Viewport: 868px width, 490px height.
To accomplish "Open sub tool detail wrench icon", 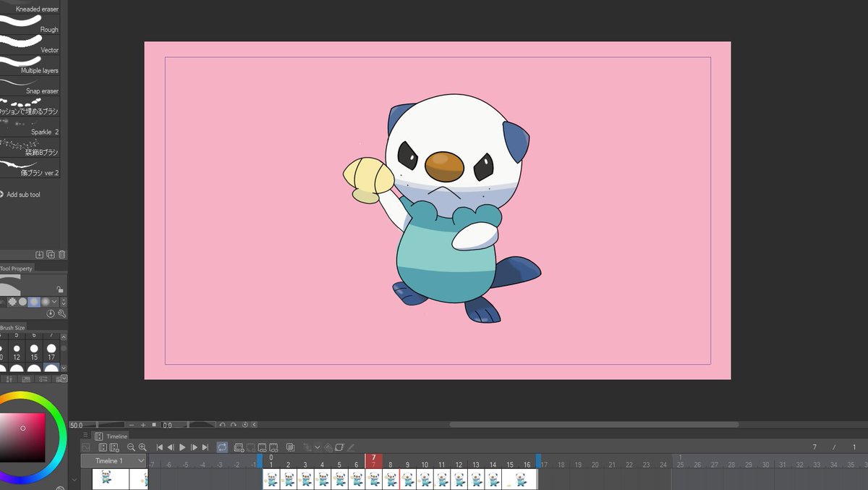I will [61, 313].
